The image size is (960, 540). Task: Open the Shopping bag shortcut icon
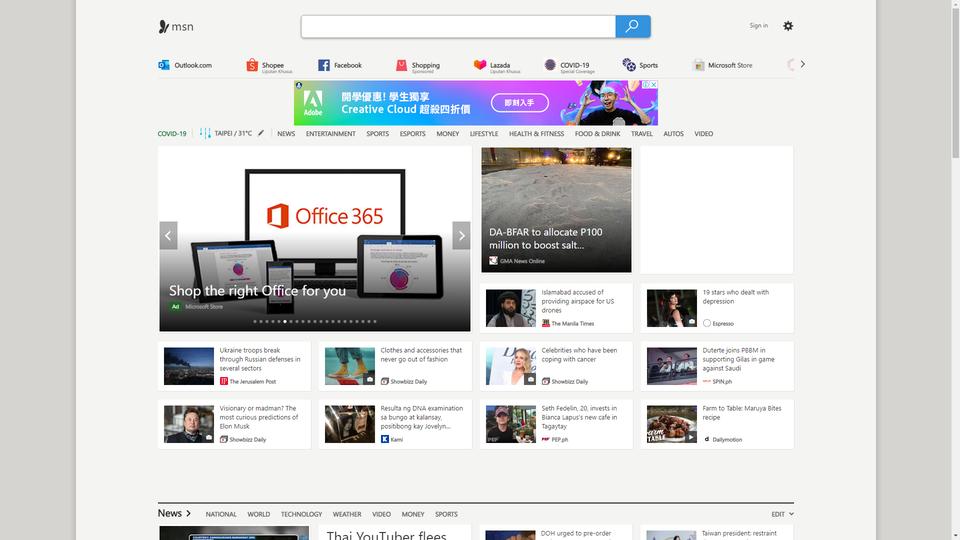click(x=401, y=65)
